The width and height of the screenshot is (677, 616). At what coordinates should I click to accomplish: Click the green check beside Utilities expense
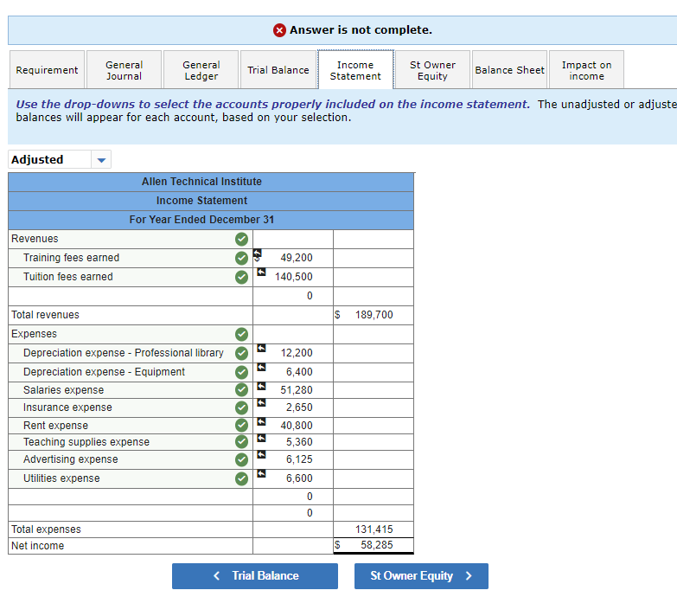pyautogui.click(x=241, y=478)
